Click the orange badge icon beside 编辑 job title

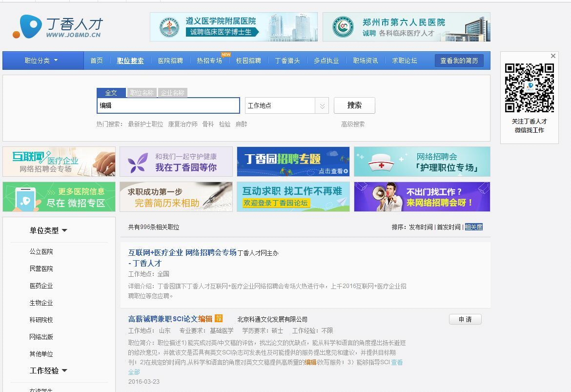click(x=219, y=319)
